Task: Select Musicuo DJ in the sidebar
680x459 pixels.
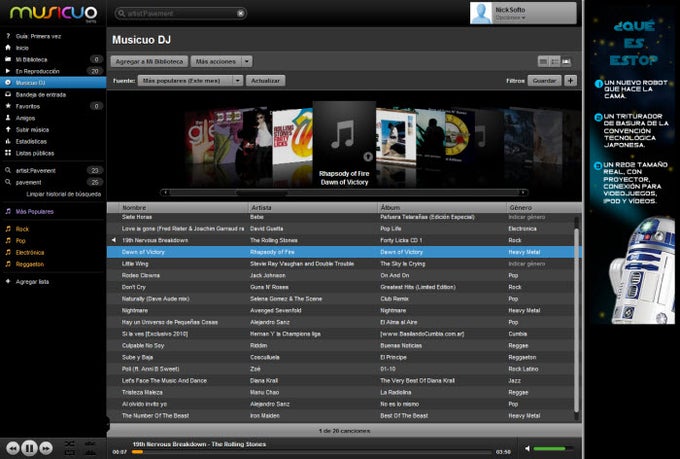Action: tap(53, 82)
